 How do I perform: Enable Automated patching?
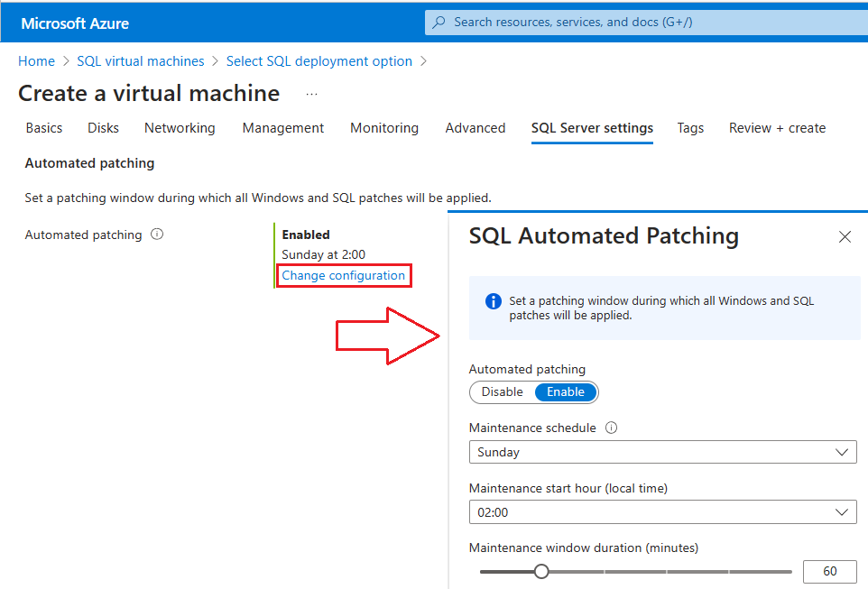coord(566,391)
